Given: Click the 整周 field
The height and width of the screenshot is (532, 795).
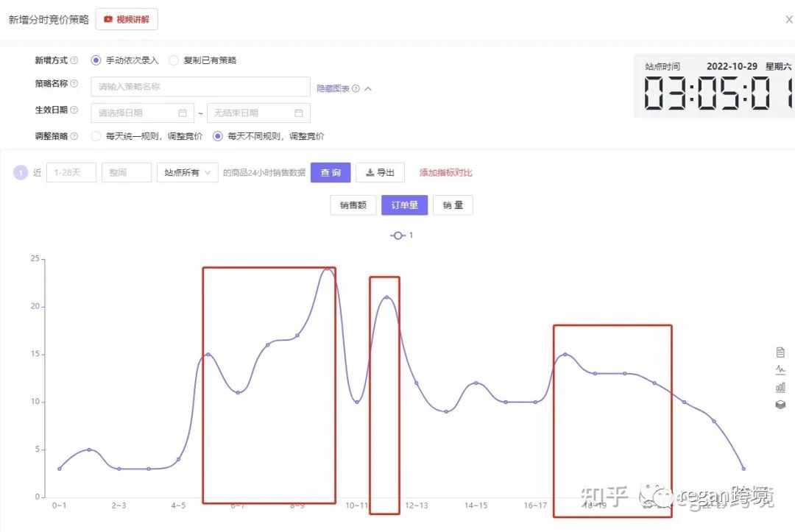Looking at the screenshot, I should pos(127,173).
